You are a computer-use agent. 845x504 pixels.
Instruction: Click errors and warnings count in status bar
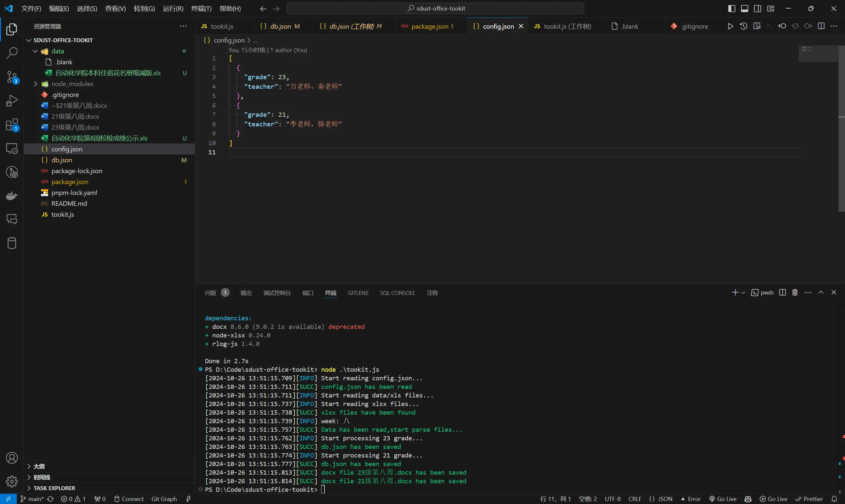tap(73, 499)
